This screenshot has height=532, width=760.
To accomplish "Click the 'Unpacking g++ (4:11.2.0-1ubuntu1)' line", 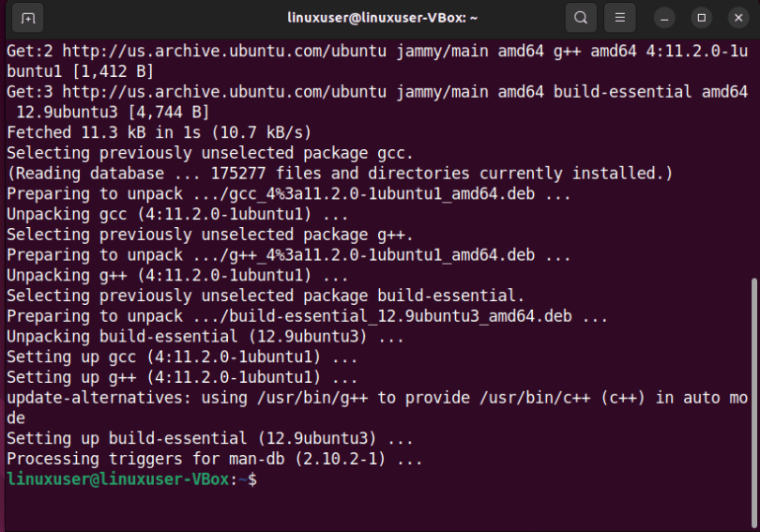I will 177,275.
